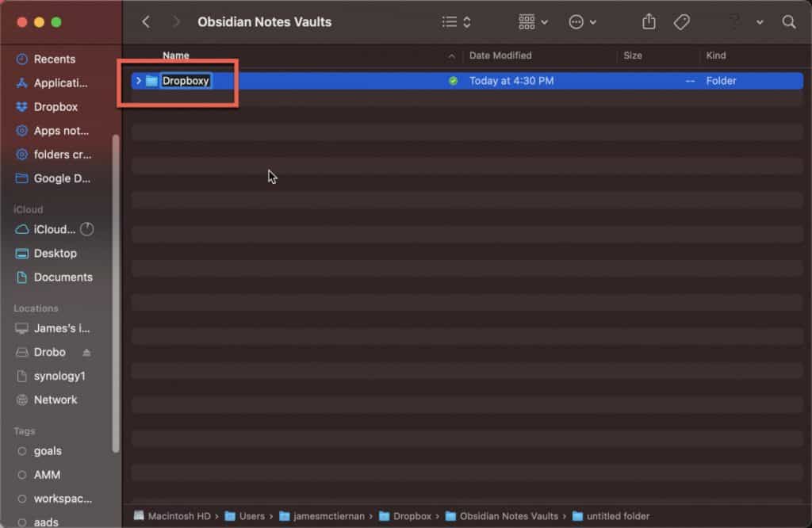This screenshot has height=528, width=812.
Task: Minimize the window with yellow button
Action: coord(39,22)
